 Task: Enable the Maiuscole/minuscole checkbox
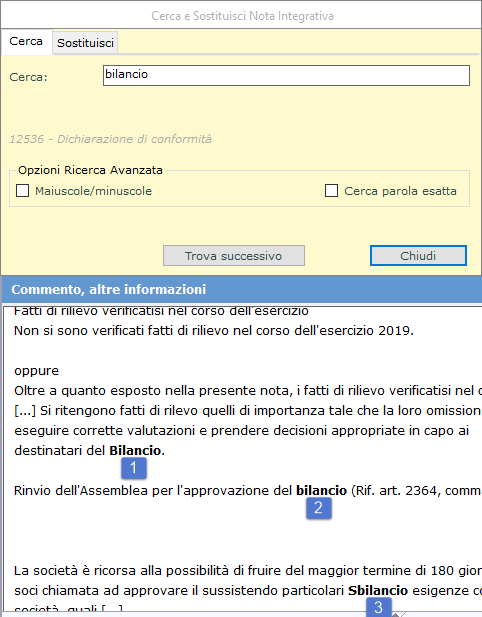(x=22, y=191)
